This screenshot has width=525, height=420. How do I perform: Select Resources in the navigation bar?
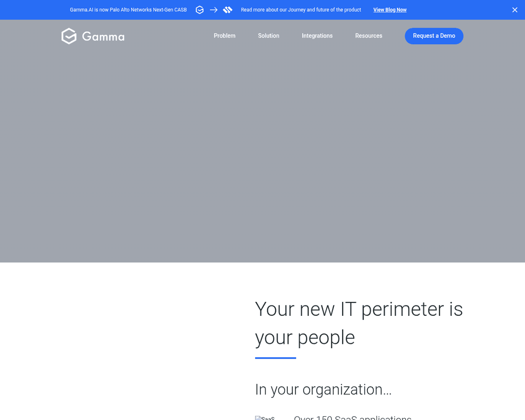pos(369,36)
